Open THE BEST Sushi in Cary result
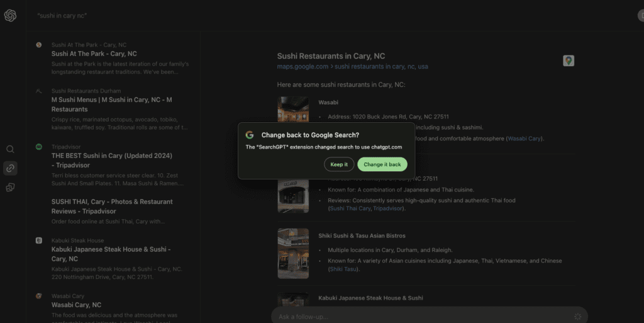This screenshot has width=644, height=323. coord(112,161)
